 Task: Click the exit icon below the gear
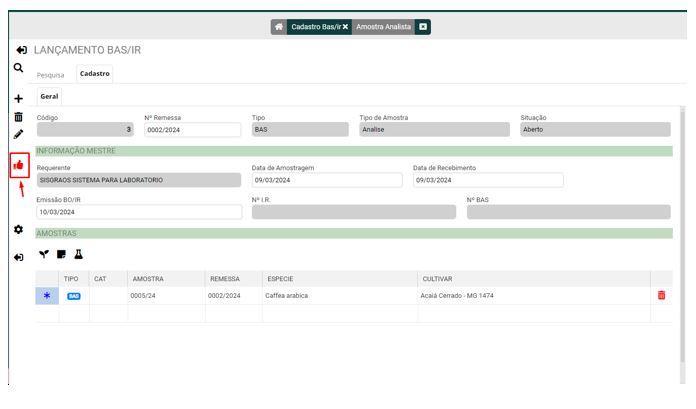(18, 257)
